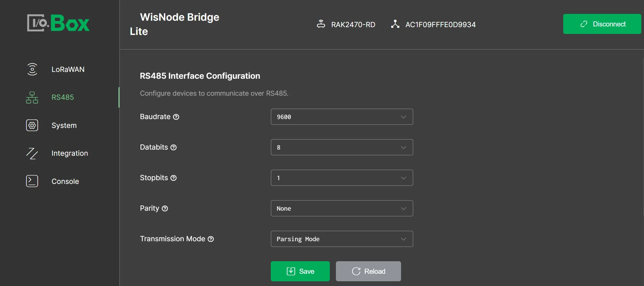
Task: Click the device ID AC1F09FFFE0D9934 text
Action: (x=440, y=24)
